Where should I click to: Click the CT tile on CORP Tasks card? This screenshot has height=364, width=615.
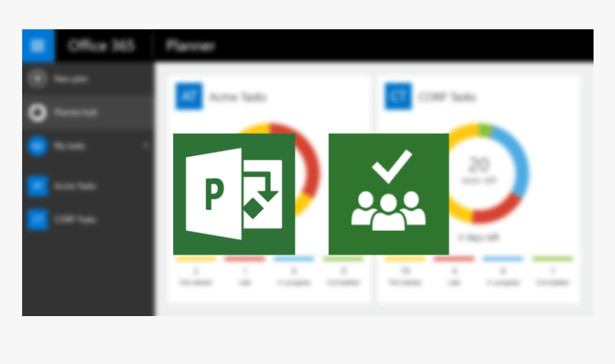pos(398,96)
